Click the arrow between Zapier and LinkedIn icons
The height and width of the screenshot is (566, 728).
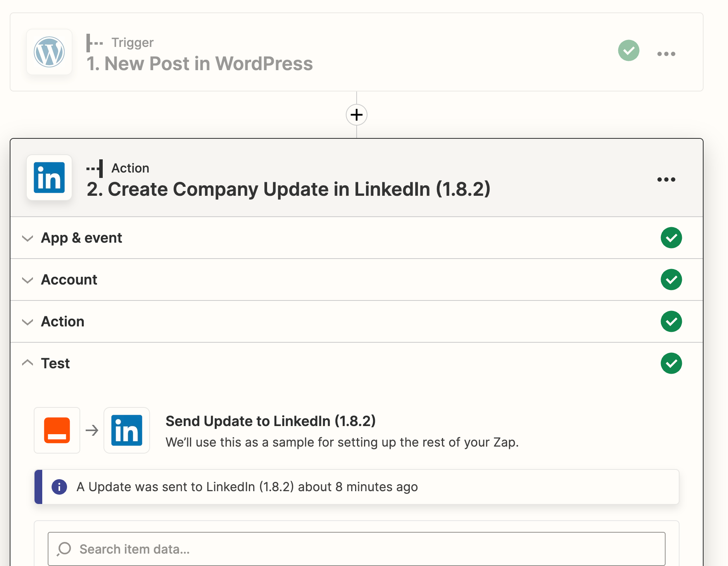click(x=92, y=430)
